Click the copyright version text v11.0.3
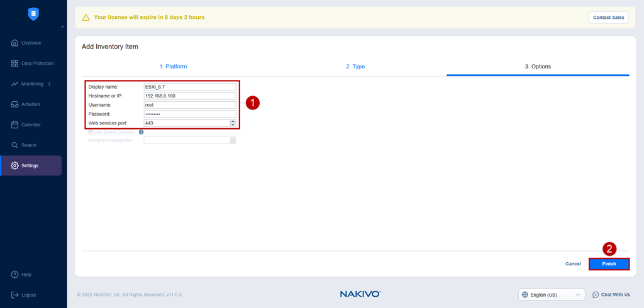 point(130,295)
